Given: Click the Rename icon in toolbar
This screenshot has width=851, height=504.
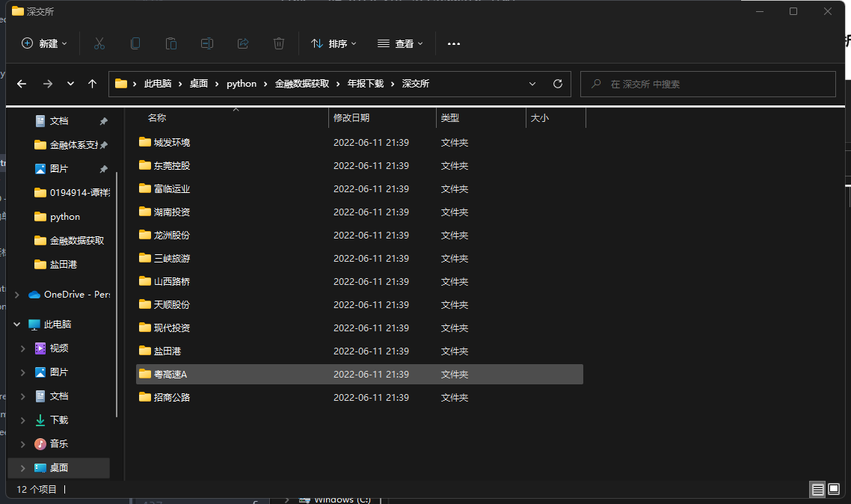Looking at the screenshot, I should pos(207,43).
